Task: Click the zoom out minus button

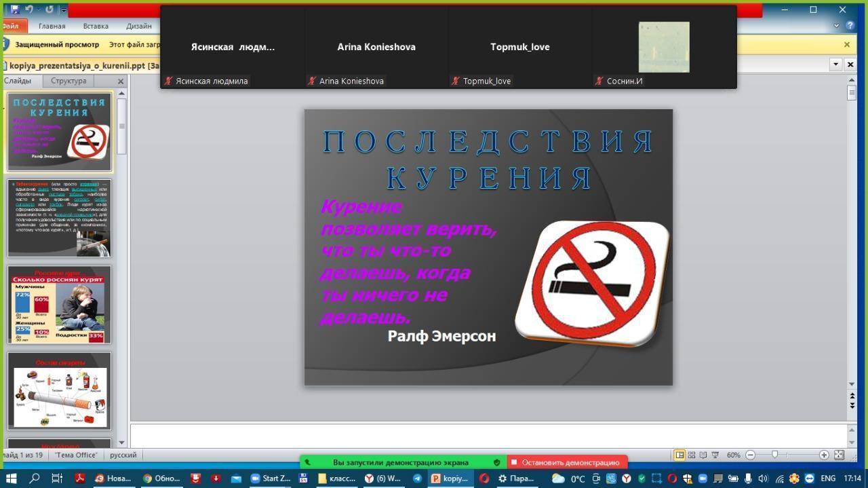Action: pyautogui.click(x=751, y=455)
